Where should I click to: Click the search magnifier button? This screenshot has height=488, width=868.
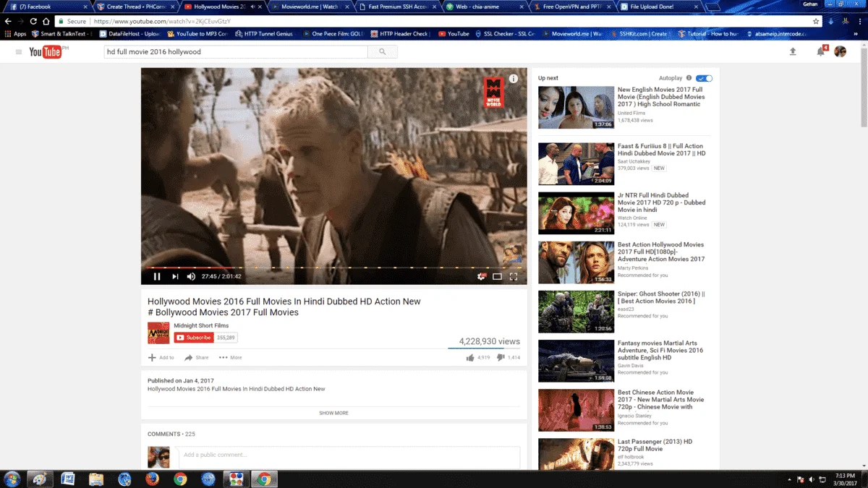(x=382, y=52)
